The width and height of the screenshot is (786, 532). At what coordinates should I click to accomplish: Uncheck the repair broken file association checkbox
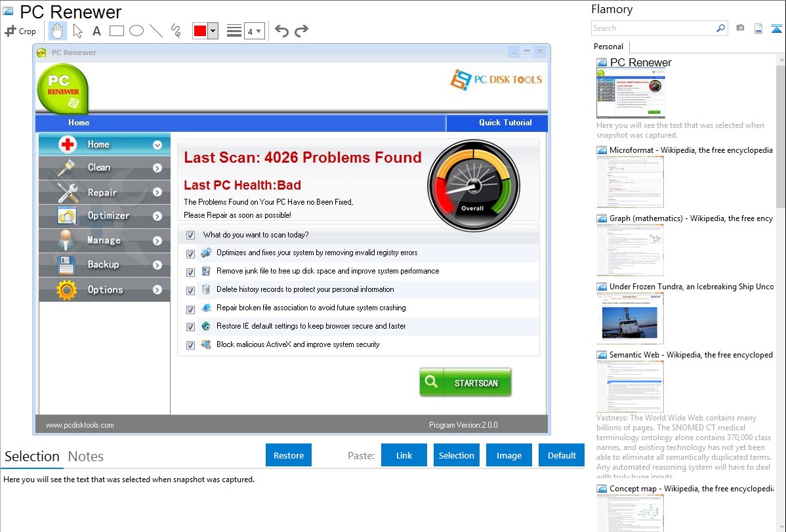click(190, 310)
